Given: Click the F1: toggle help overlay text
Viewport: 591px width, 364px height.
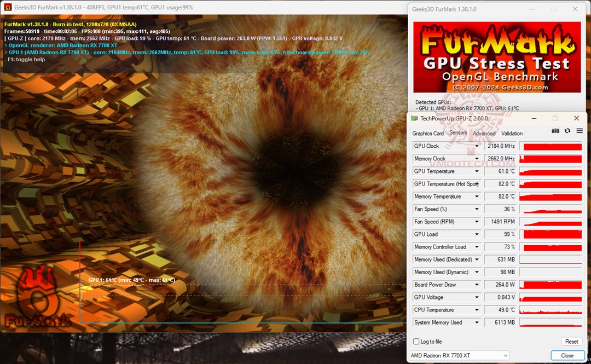Looking at the screenshot, I should click(25, 59).
